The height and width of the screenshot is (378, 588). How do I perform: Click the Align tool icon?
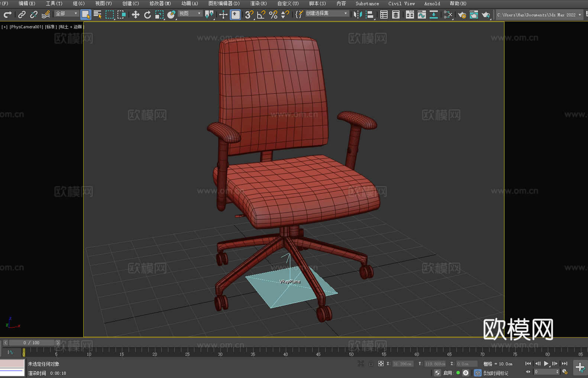[370, 14]
